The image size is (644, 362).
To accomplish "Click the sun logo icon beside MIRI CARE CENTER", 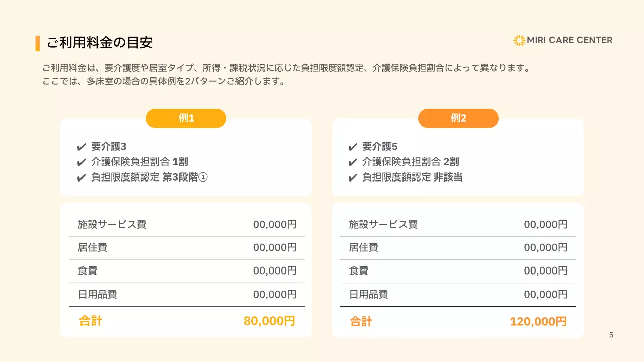I will [x=519, y=40].
